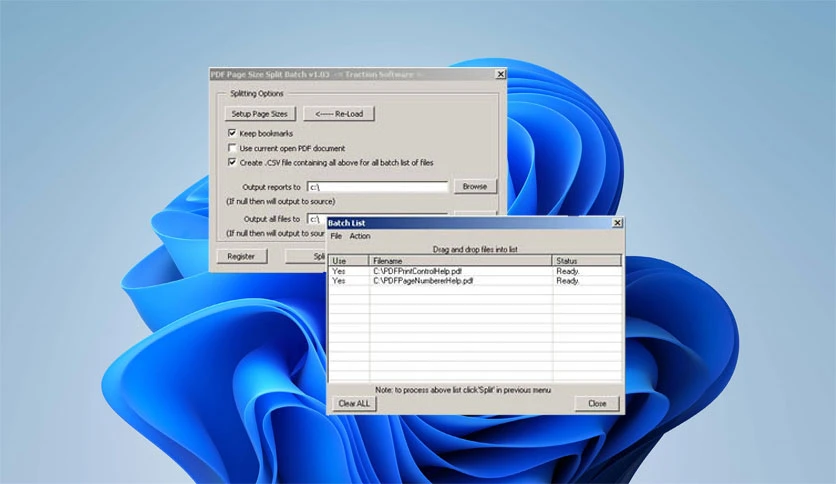Select C:\PDFPageNumbererHelp.pdf row

475,280
